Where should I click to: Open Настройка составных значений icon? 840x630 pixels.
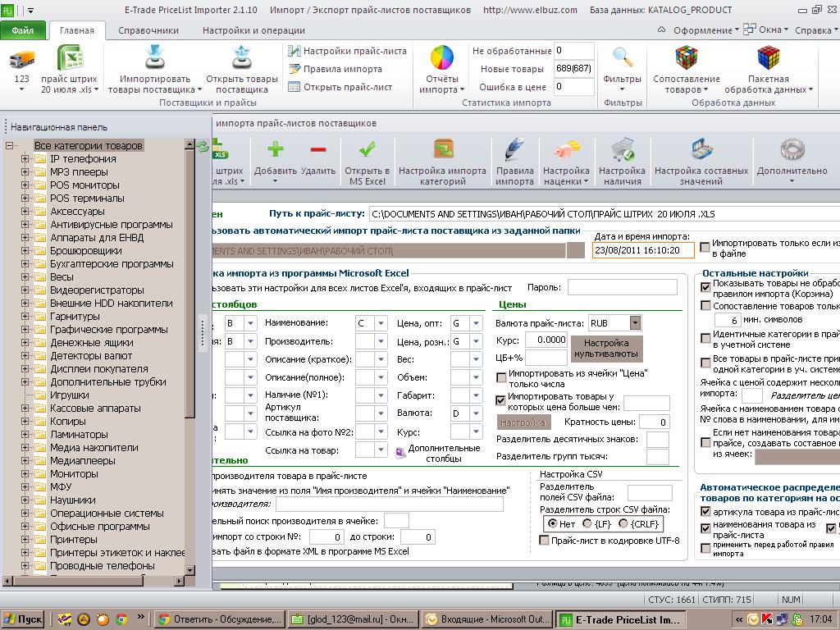[x=701, y=149]
